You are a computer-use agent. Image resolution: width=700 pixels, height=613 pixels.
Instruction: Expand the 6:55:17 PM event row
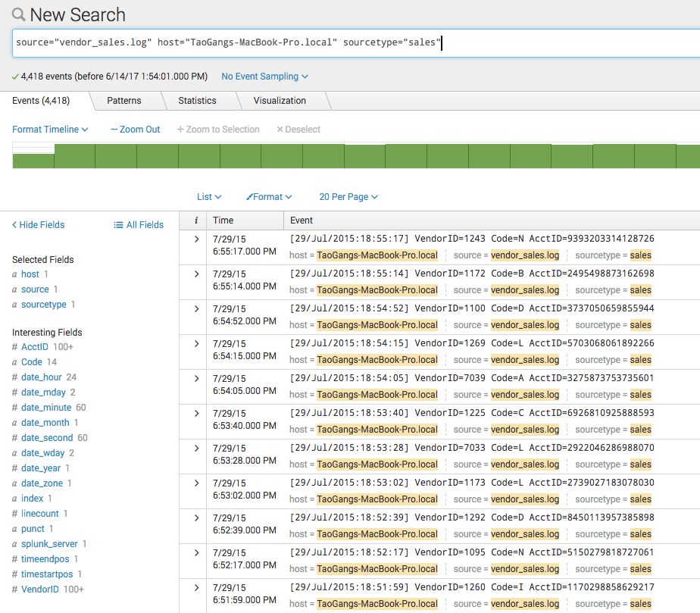[x=196, y=239]
